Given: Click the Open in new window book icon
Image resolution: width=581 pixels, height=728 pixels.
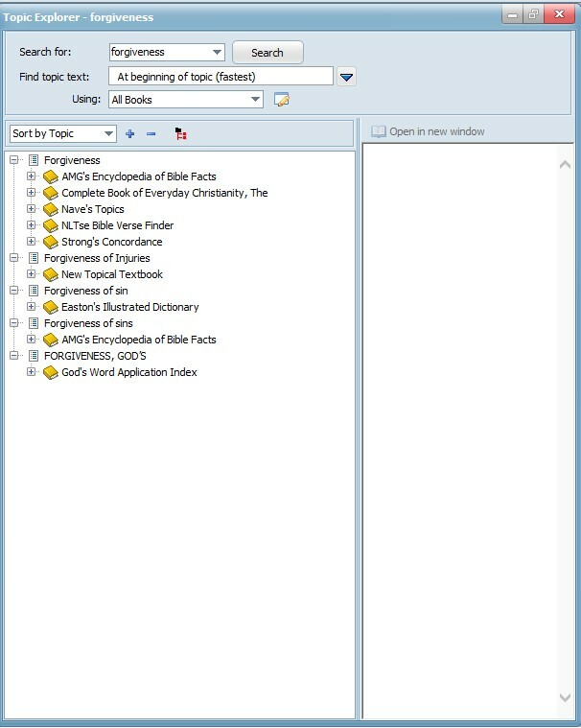Looking at the screenshot, I should [378, 131].
